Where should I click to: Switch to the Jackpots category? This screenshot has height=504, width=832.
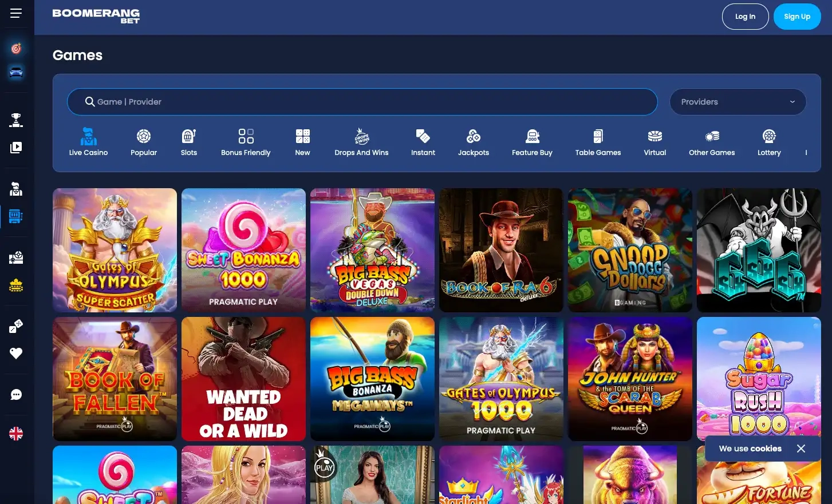click(474, 142)
